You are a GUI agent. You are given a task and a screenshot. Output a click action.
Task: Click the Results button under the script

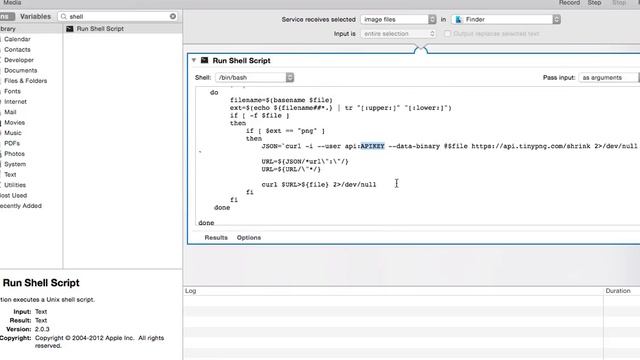click(216, 238)
